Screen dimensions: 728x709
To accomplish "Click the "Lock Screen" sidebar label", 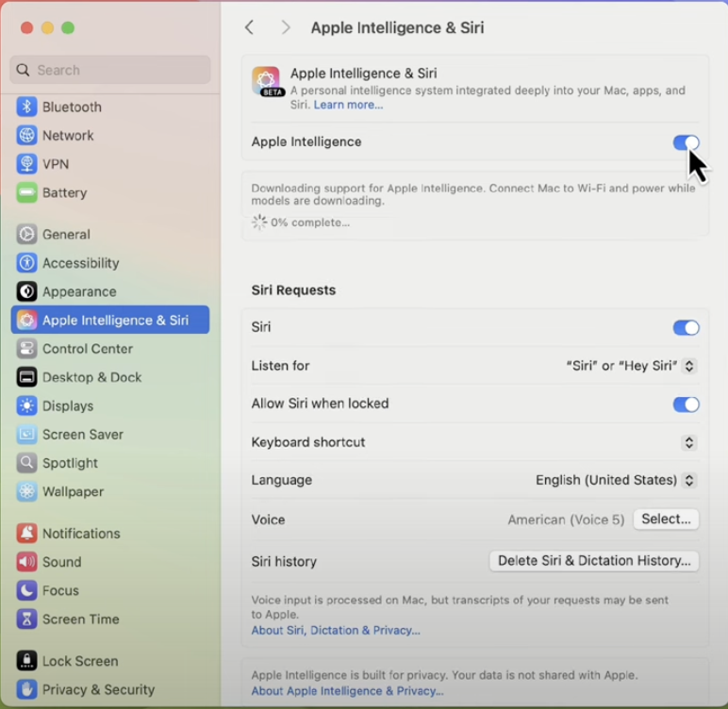I will tap(80, 661).
